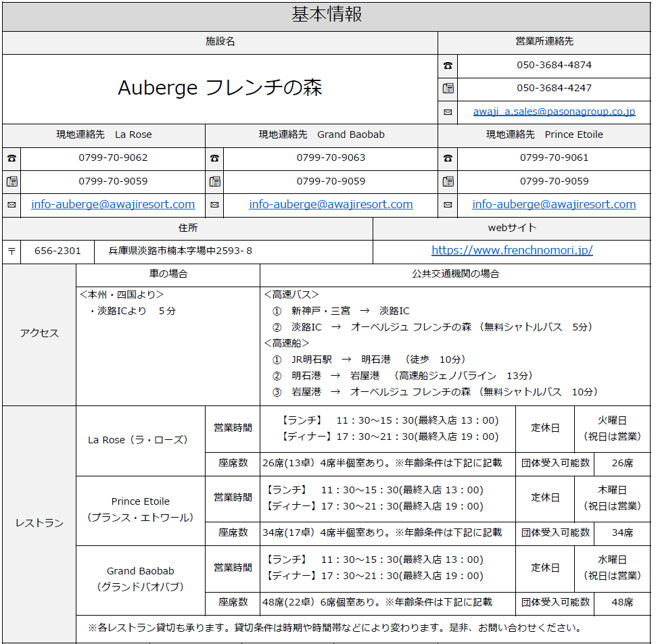Viewport: 658px width, 644px height.
Task: Select Prince Etoile group capacity value 34席
Action: [622, 533]
